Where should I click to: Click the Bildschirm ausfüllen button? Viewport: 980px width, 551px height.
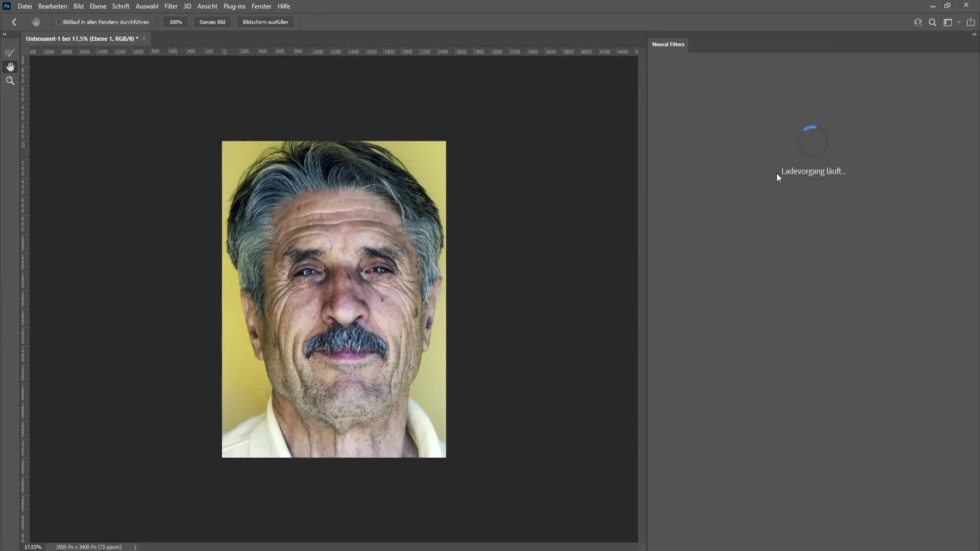[265, 22]
